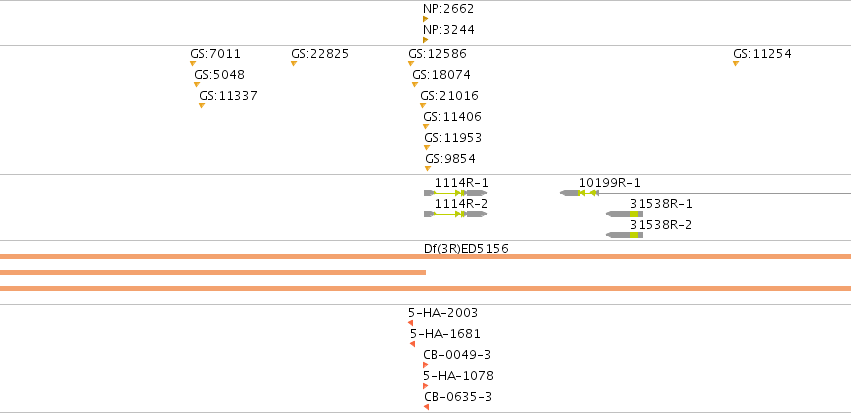Click the GS:21016 label text

click(449, 96)
